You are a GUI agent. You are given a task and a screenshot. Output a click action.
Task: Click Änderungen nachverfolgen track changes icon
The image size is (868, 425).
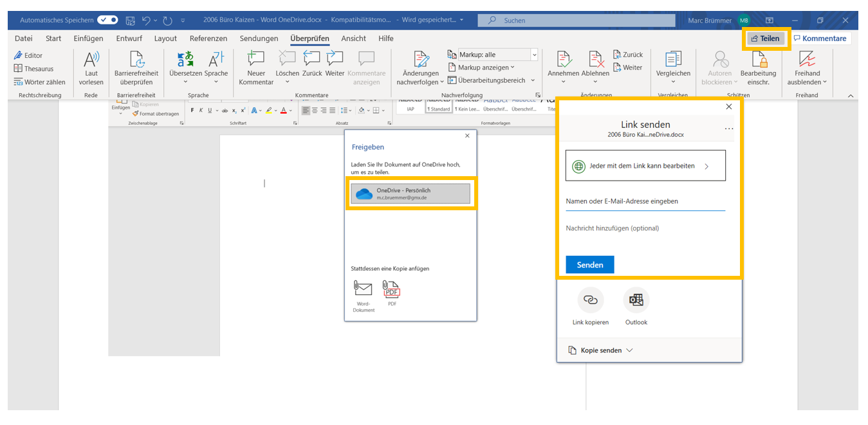coord(421,60)
